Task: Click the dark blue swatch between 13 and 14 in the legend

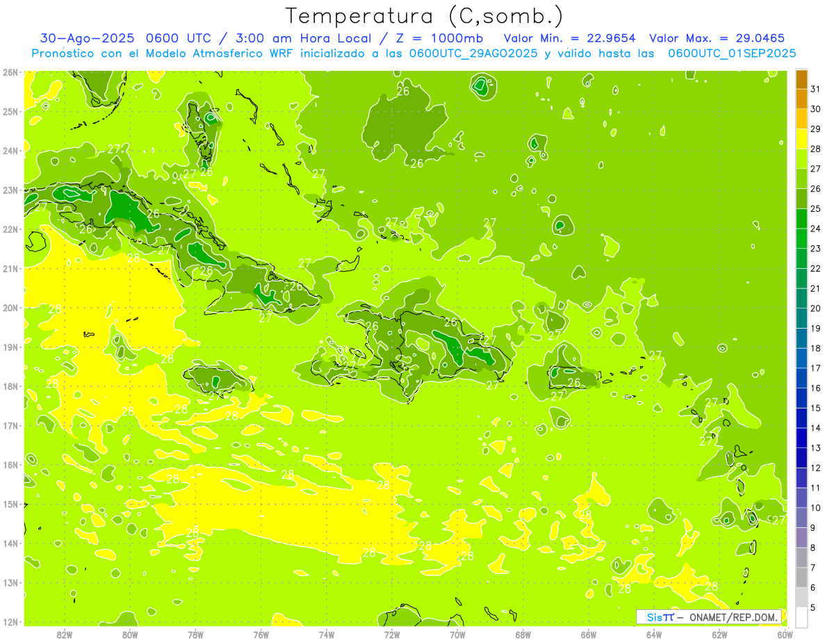Action: [x=801, y=438]
